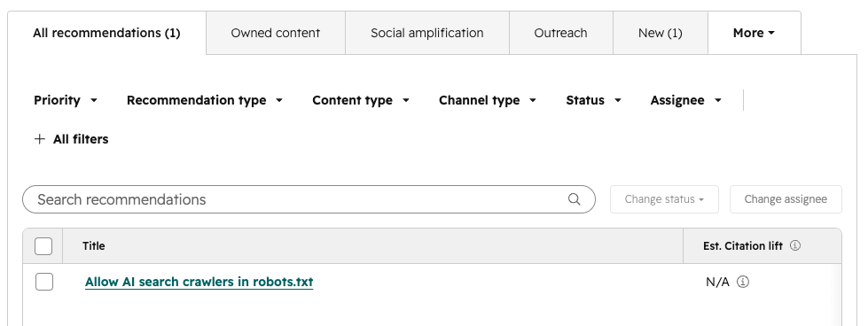This screenshot has height=326, width=868.
Task: Click info icon next to Est. Citation lift header
Action: pyautogui.click(x=795, y=245)
